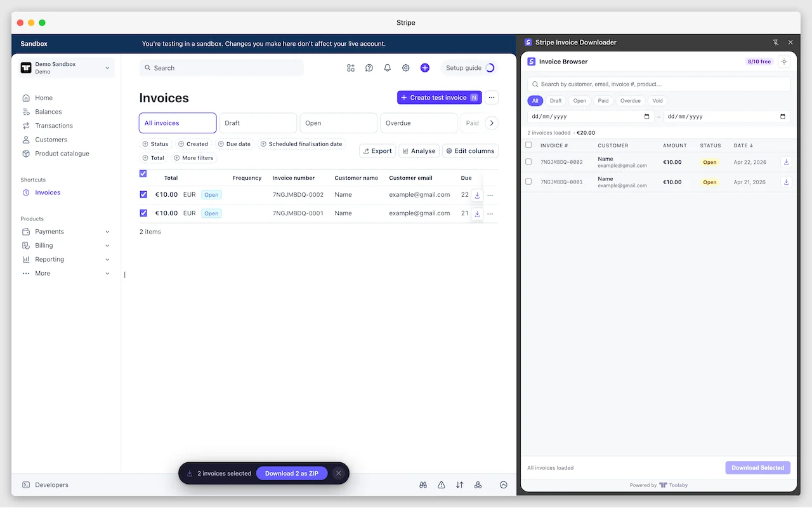This screenshot has width=812, height=508.
Task: Click the unpin icon on Stripe Invoice Downloader
Action: click(x=776, y=42)
